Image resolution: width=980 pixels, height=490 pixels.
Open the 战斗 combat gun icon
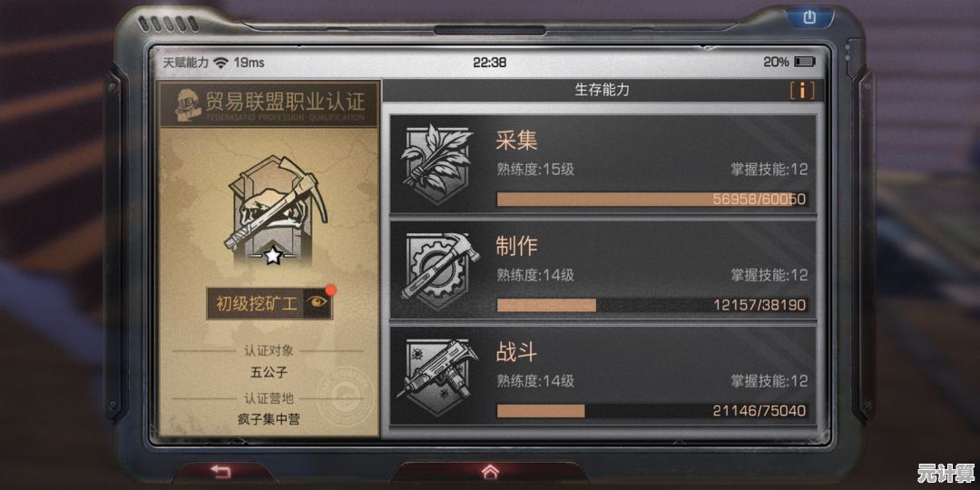tap(437, 377)
